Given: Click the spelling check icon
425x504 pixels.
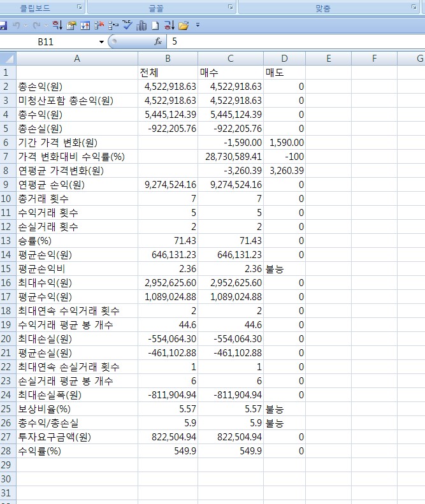Looking at the screenshot, I should pyautogui.click(x=126, y=25).
